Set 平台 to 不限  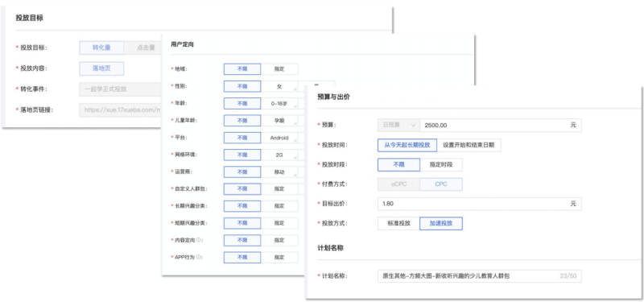pos(242,138)
